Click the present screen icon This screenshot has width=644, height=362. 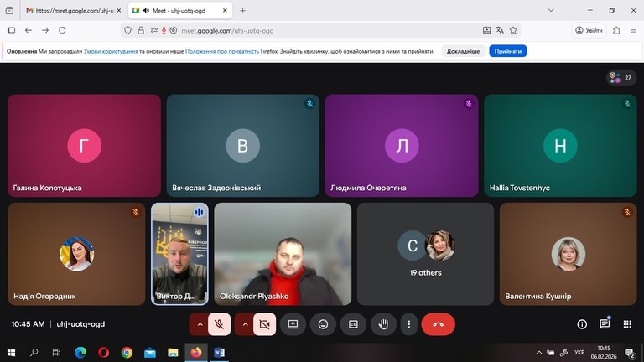click(293, 324)
